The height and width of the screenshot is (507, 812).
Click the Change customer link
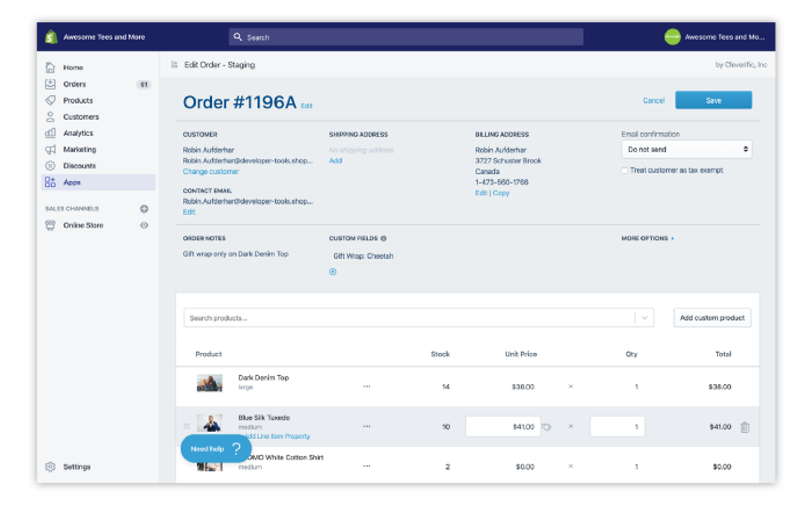tap(211, 171)
